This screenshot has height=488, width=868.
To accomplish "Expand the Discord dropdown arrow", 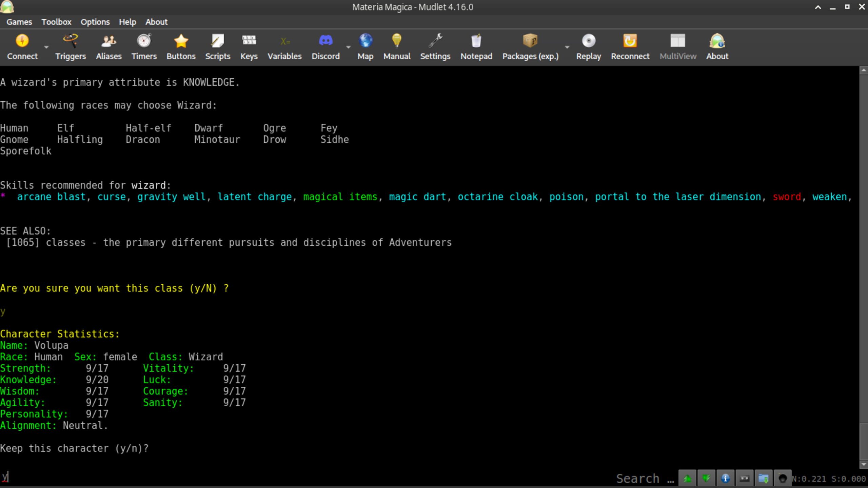I will pos(348,47).
